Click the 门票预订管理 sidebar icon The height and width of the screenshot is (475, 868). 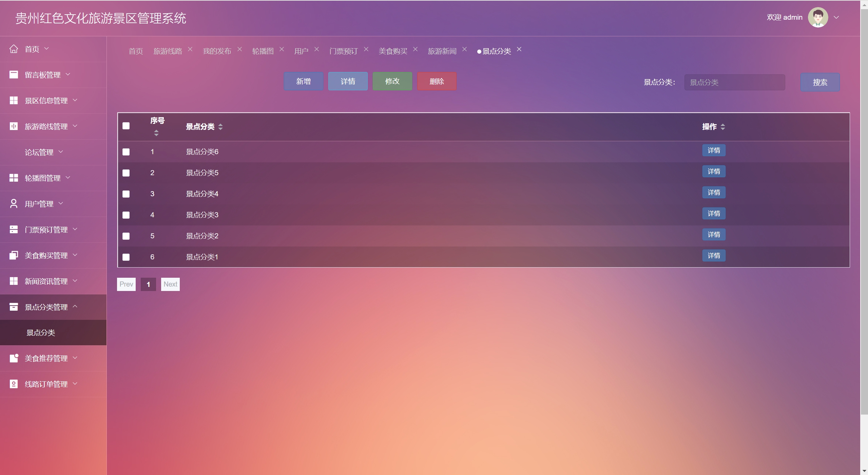point(14,230)
